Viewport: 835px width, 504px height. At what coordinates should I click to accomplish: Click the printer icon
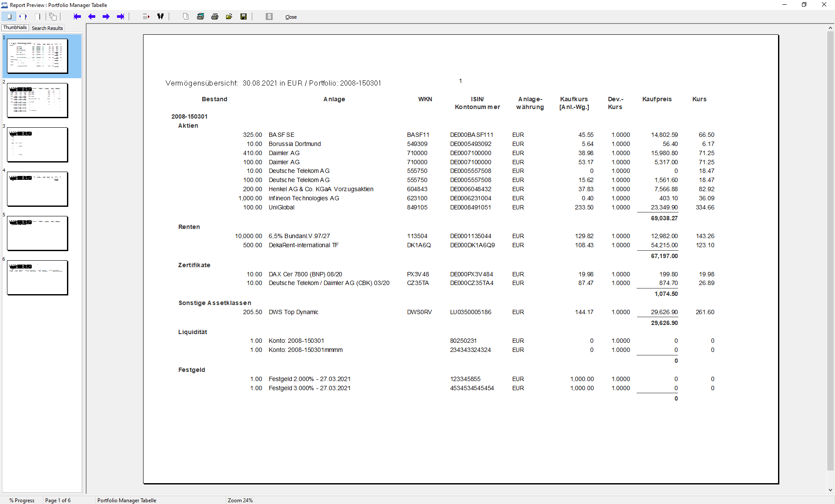(215, 17)
